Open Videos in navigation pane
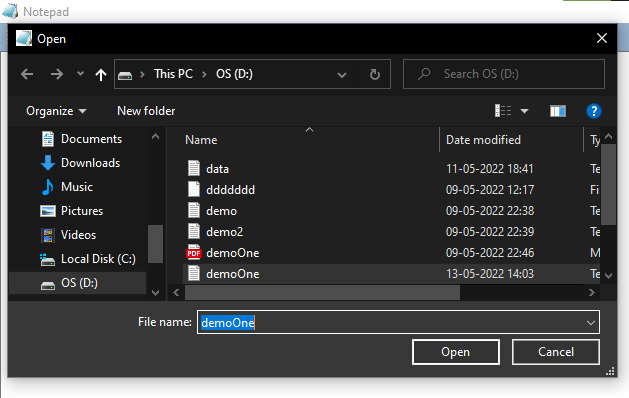The image size is (629, 398). pyautogui.click(x=78, y=235)
